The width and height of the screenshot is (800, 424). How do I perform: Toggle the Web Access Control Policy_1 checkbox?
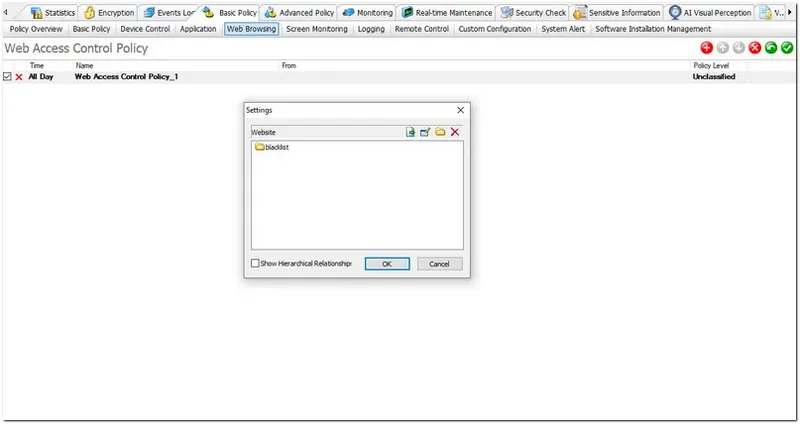[x=7, y=77]
